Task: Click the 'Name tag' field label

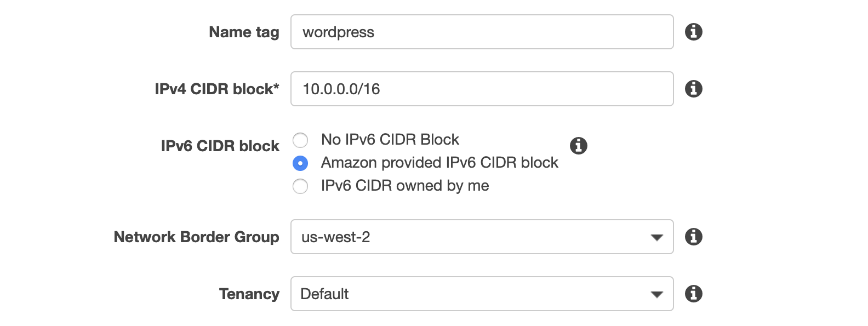Action: [244, 32]
